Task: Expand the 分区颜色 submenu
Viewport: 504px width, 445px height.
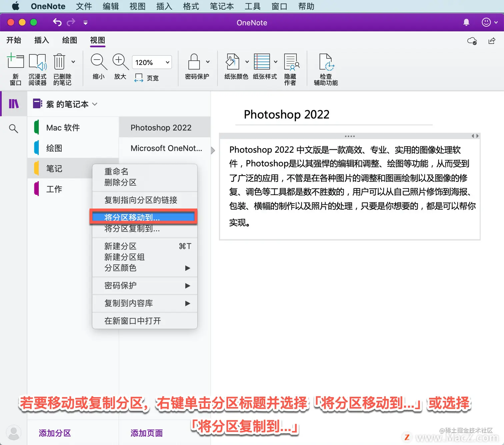Action: click(x=145, y=268)
